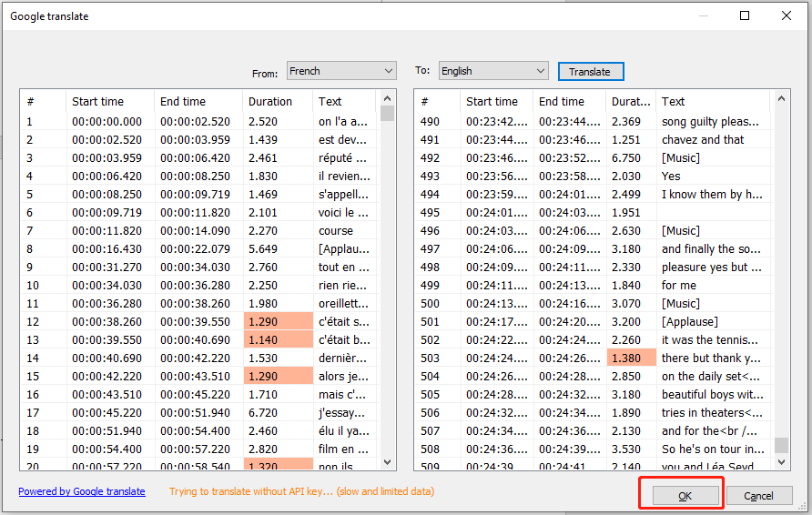Image resolution: width=812 pixels, height=515 pixels.
Task: Click the right list End time header
Action: click(x=569, y=101)
